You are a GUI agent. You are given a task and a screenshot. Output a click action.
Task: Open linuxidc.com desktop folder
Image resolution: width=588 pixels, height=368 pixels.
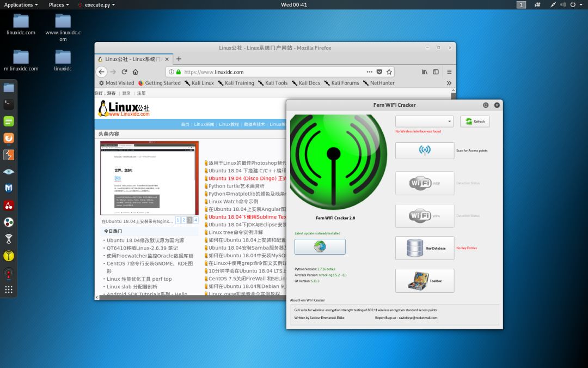pyautogui.click(x=21, y=25)
